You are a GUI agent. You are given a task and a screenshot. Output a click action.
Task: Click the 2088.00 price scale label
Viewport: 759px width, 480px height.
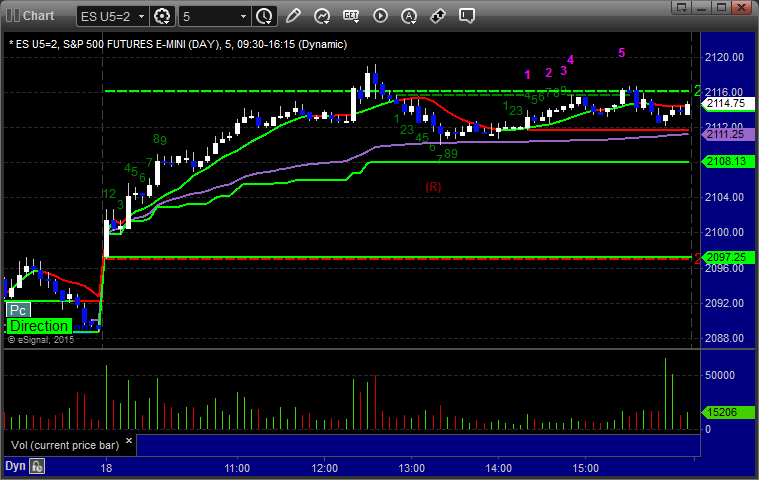(x=724, y=338)
